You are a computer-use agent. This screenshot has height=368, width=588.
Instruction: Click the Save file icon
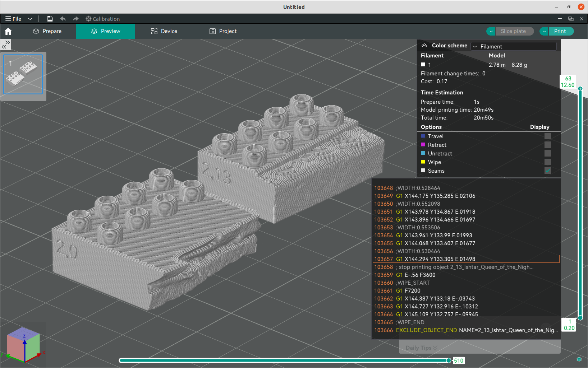point(50,19)
